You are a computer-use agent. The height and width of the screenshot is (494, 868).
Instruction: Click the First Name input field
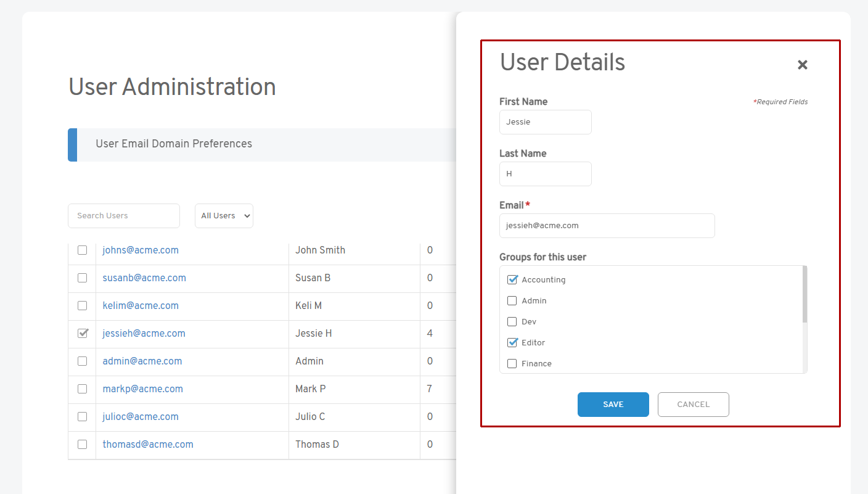(x=545, y=122)
